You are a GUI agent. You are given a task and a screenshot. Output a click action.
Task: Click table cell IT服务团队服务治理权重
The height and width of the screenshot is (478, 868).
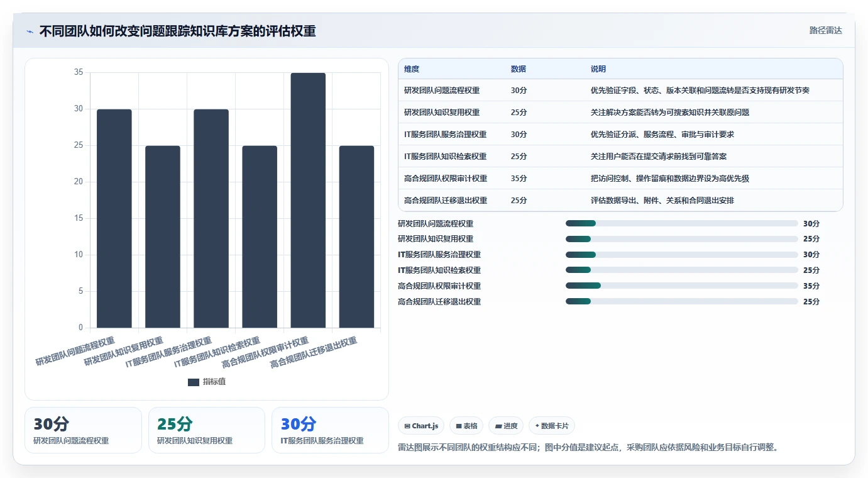pyautogui.click(x=445, y=135)
